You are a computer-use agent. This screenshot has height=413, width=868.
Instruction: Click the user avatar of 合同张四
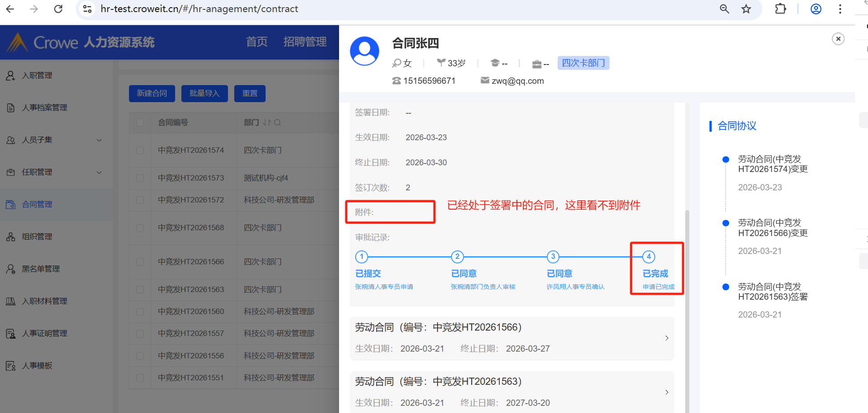click(365, 51)
